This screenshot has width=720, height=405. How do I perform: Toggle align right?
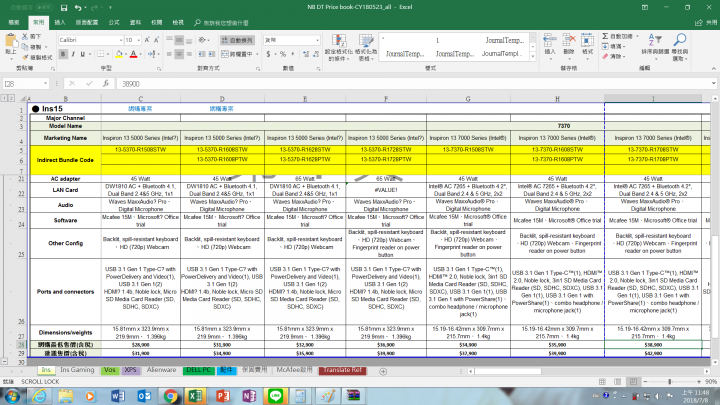[189, 54]
